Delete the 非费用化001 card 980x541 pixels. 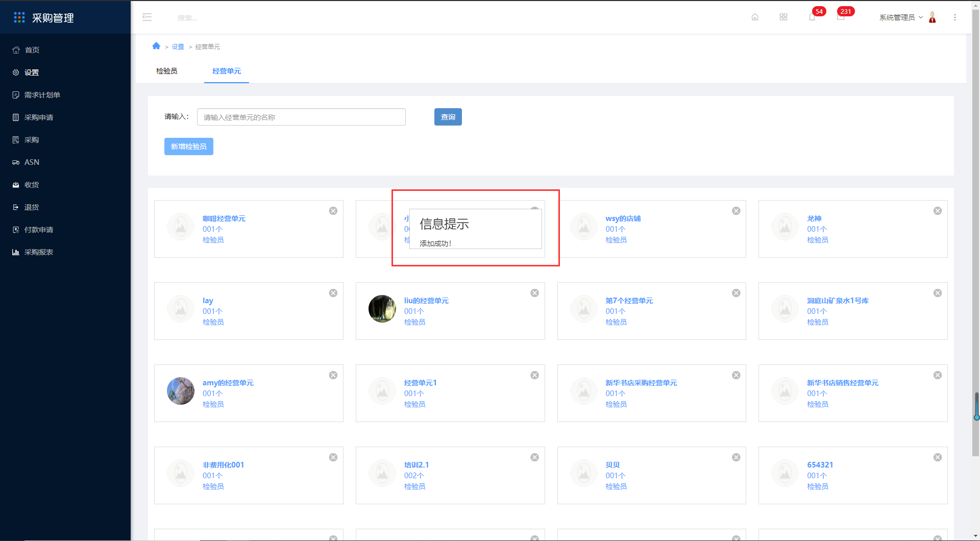(333, 457)
